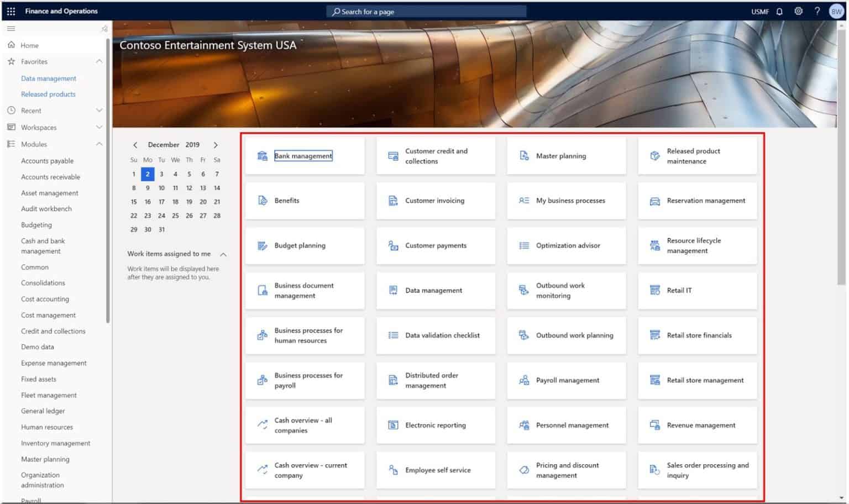
Task: Open Help via the question mark icon
Action: click(x=817, y=11)
